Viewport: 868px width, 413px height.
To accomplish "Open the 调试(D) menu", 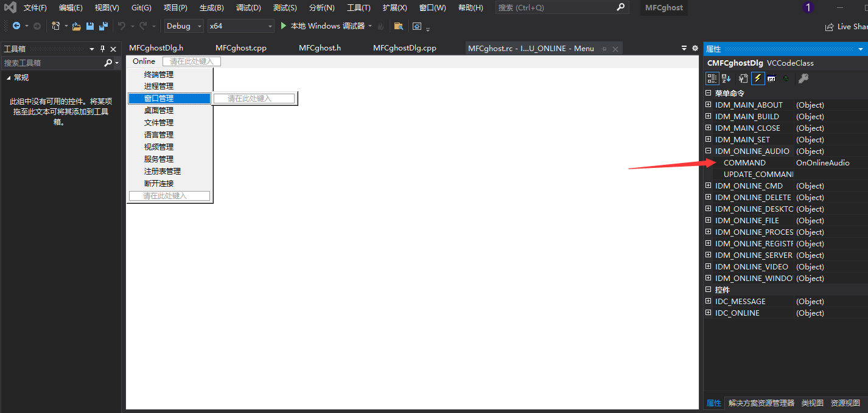I will click(248, 8).
